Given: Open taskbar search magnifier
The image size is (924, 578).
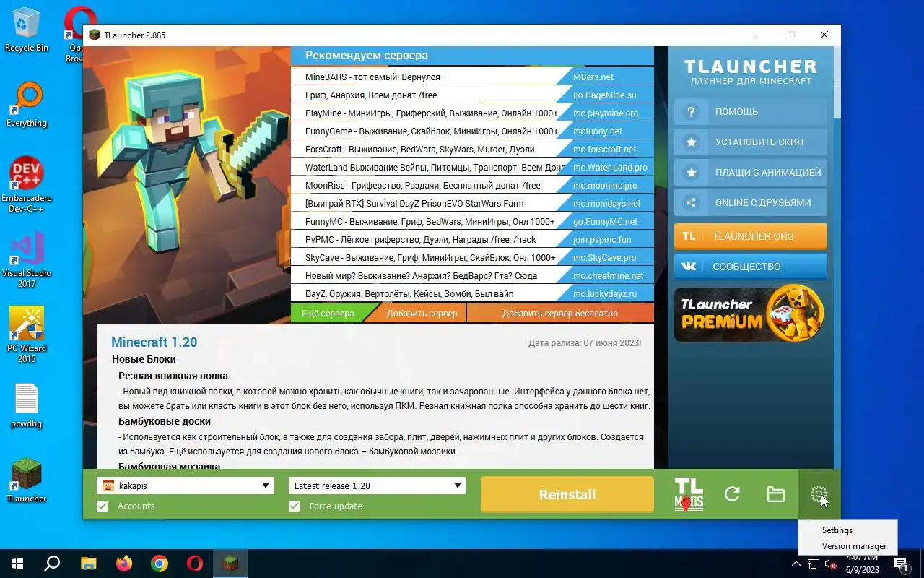Looking at the screenshot, I should [x=52, y=564].
